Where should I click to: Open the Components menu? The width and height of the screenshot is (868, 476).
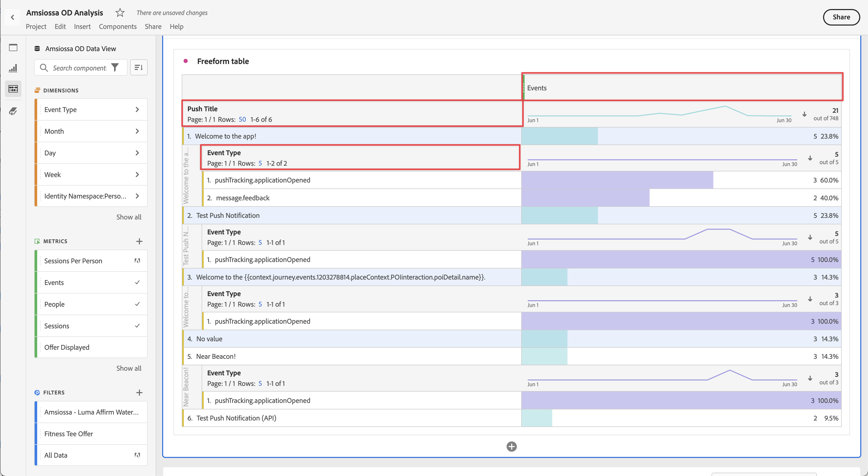click(117, 27)
